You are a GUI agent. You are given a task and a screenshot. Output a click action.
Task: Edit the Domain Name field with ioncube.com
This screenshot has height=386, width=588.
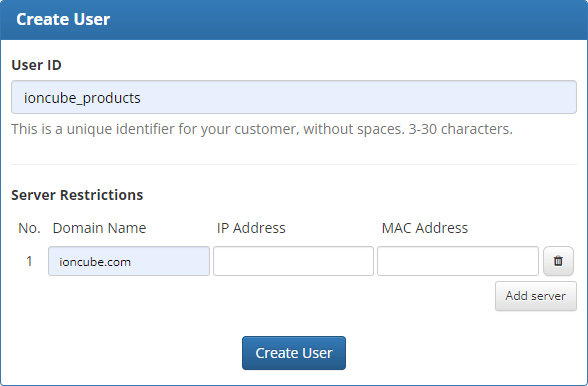[x=129, y=261]
